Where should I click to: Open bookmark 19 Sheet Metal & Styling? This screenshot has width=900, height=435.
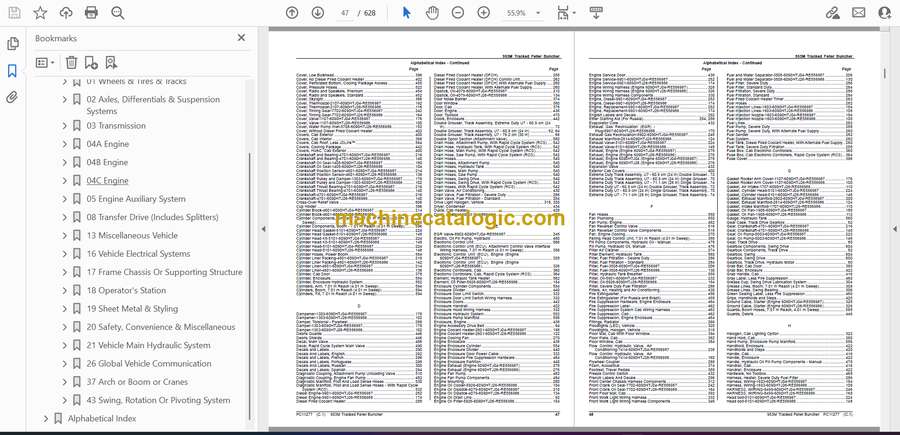click(x=132, y=309)
